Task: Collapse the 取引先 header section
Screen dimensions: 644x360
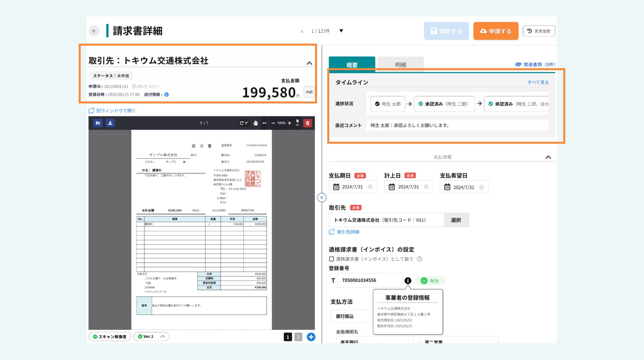Action: (309, 63)
